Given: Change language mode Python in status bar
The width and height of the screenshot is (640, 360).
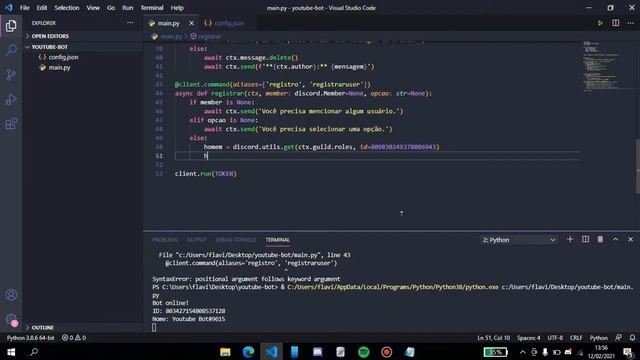Looking at the screenshot, I should [x=598, y=338].
